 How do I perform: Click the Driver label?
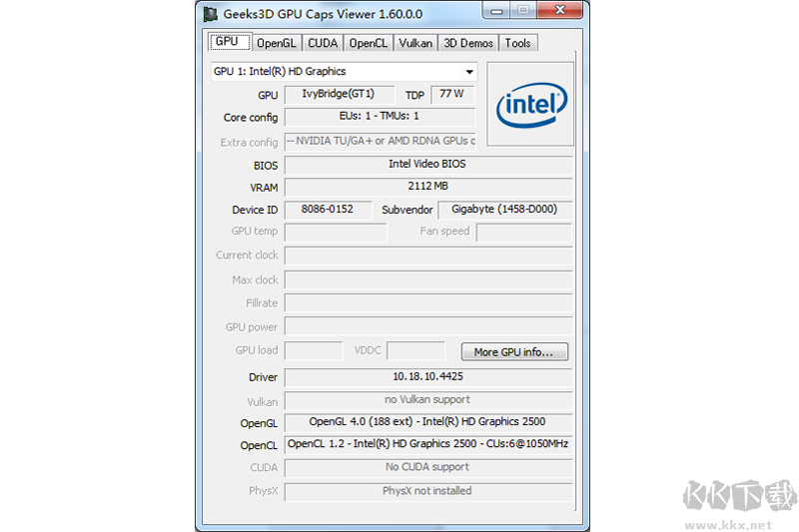263,377
